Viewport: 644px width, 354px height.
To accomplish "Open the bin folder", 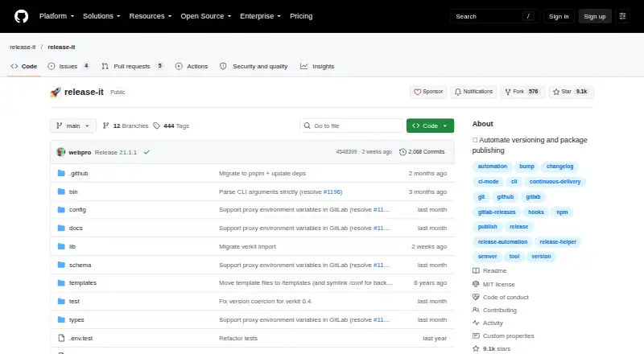I will click(x=73, y=191).
